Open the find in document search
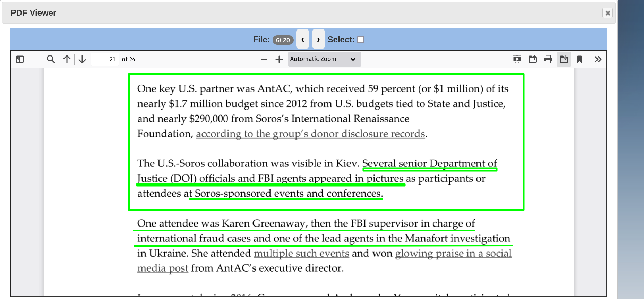Screen dimensions: 644x299 coord(51,59)
